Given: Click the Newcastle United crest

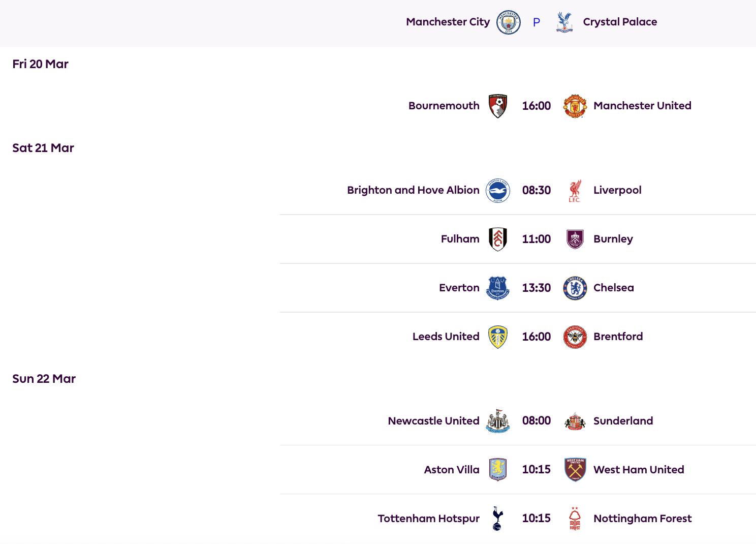Looking at the screenshot, I should point(498,421).
